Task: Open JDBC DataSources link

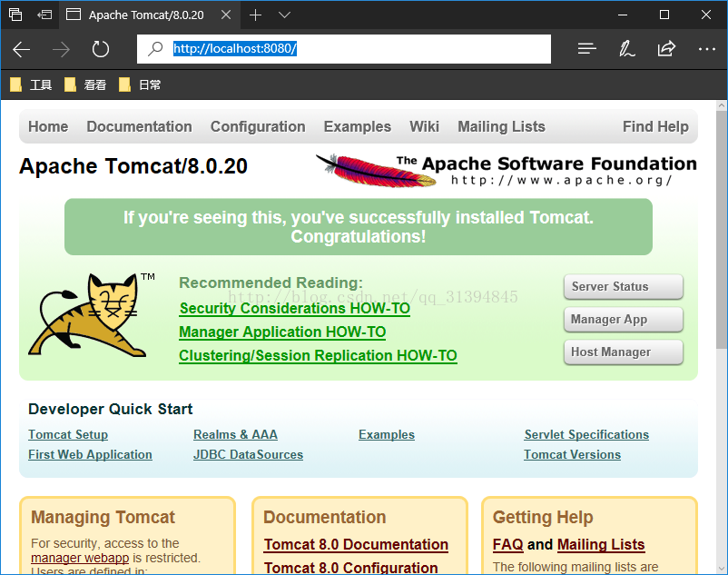Action: click(248, 455)
